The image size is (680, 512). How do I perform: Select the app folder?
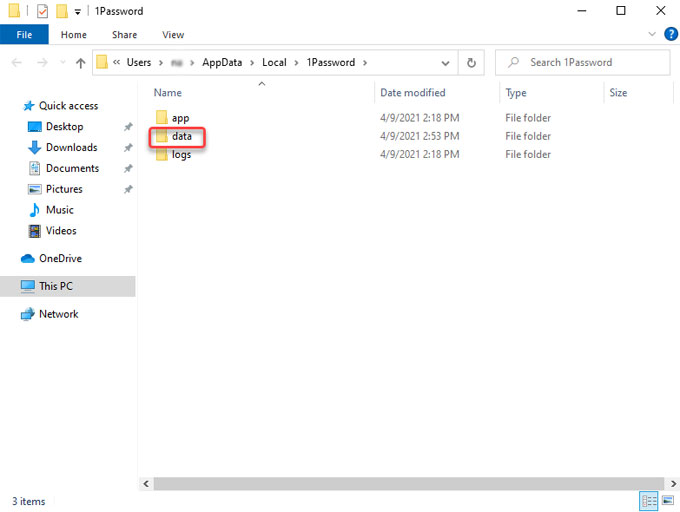[180, 118]
